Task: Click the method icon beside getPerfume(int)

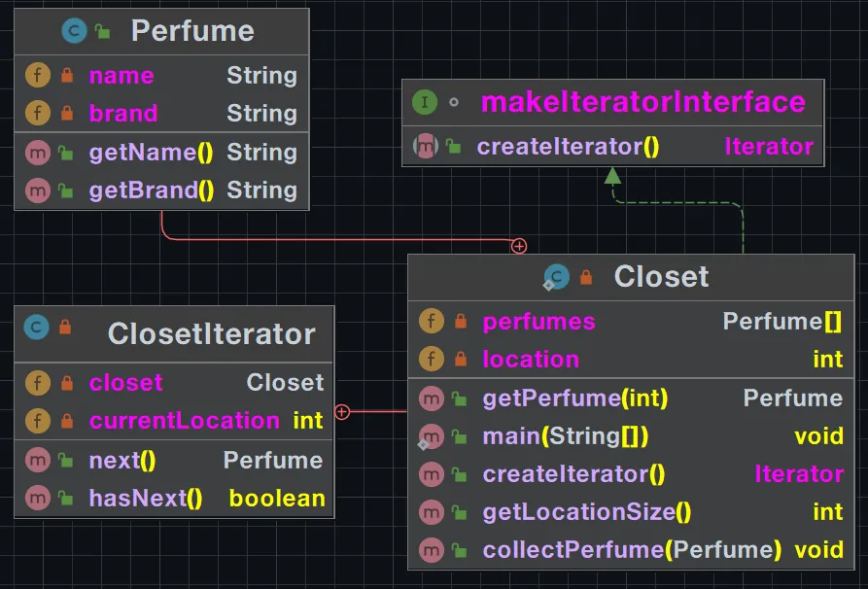Action: [x=431, y=398]
